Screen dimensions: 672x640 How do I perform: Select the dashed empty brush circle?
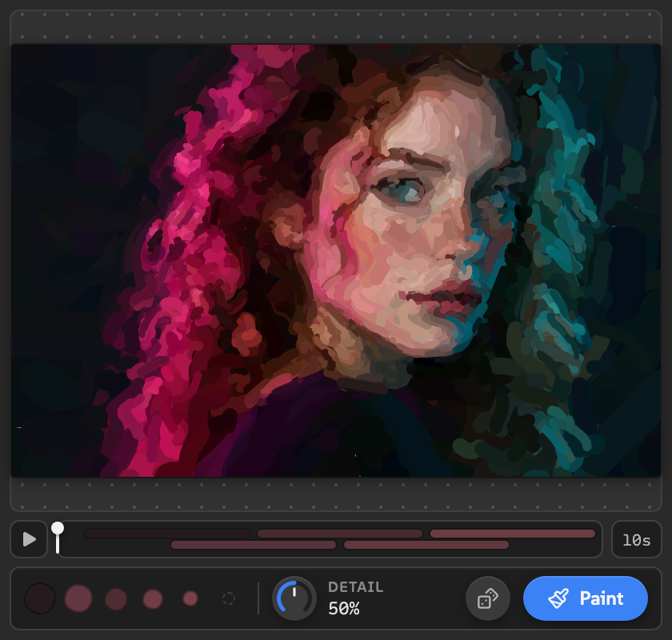(229, 598)
